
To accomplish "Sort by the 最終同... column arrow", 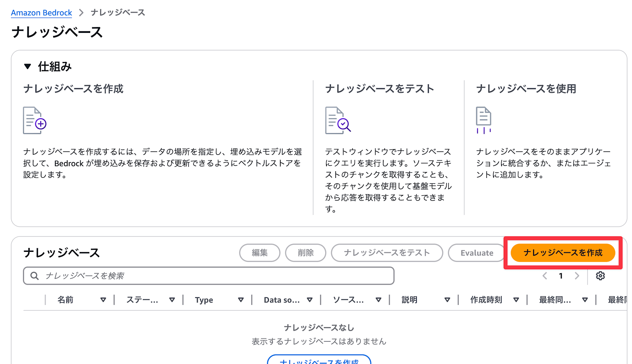I will 585,300.
